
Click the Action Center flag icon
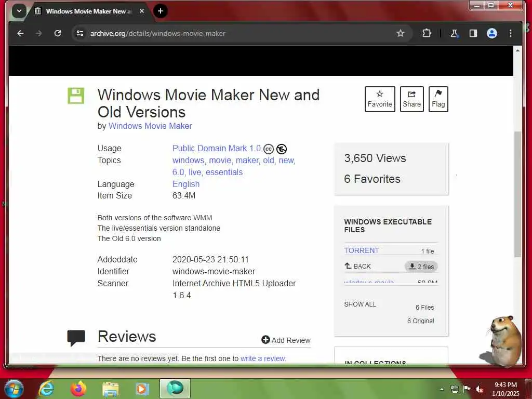coord(467,389)
